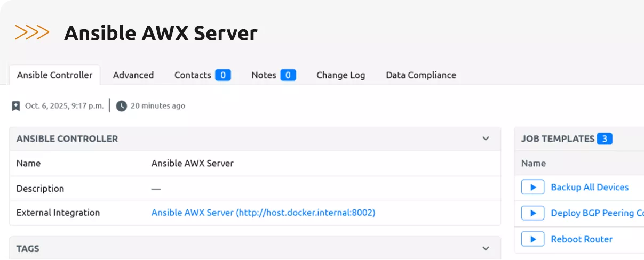Click the clock last-updated icon
This screenshot has width=644, height=260.
[122, 106]
